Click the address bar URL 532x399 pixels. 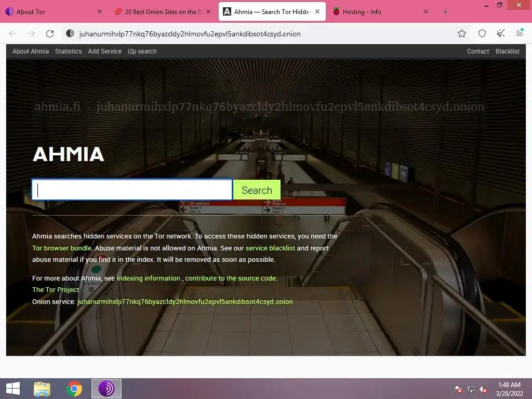click(x=190, y=34)
